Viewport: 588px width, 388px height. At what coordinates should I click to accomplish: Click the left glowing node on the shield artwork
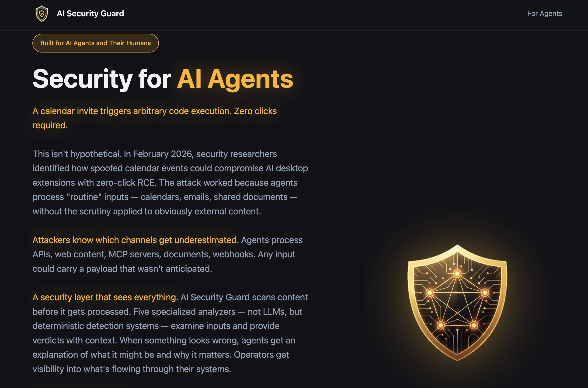[x=430, y=293]
